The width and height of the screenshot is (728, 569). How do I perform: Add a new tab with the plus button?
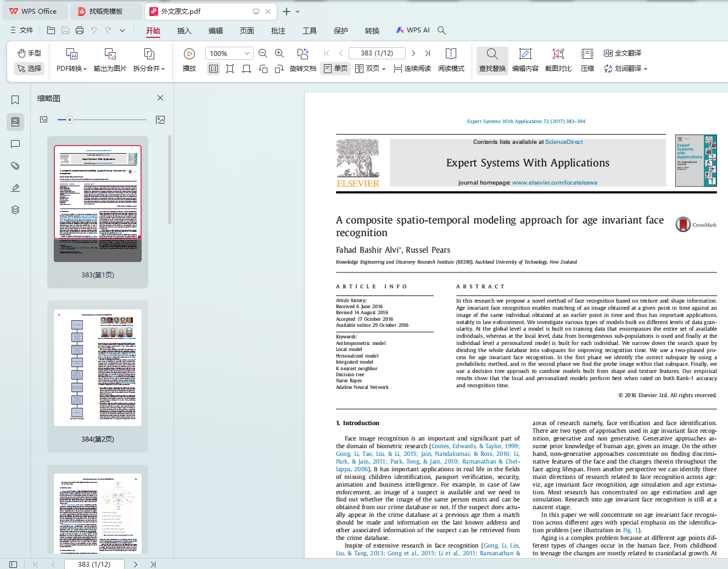point(287,11)
